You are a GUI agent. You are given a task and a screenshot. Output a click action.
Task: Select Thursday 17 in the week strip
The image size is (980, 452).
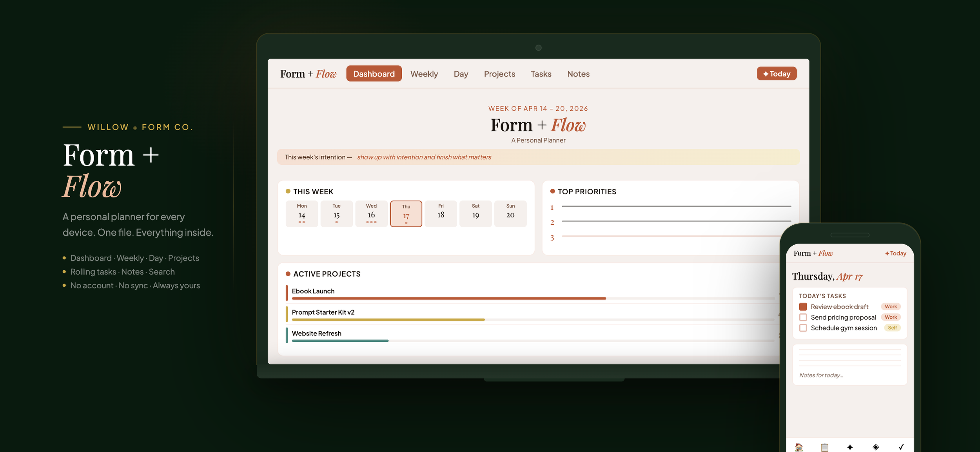click(x=406, y=213)
